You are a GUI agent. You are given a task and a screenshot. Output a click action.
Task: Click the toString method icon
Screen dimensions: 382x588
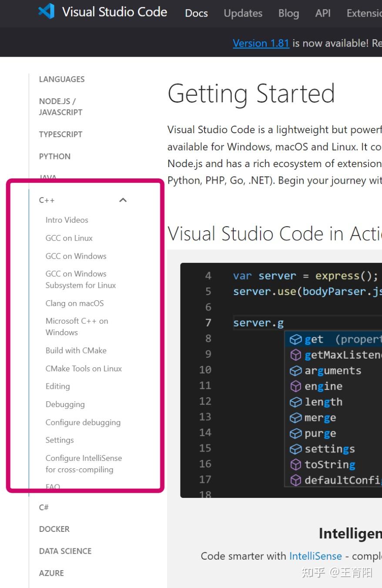pyautogui.click(x=296, y=465)
